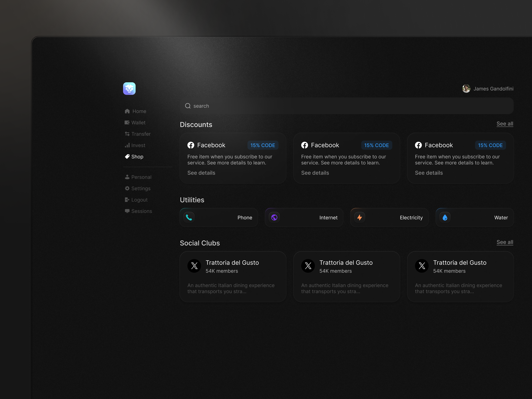Viewport: 532px width, 399px height.
Task: Click the X logo on first Trattoria card
Action: click(194, 266)
